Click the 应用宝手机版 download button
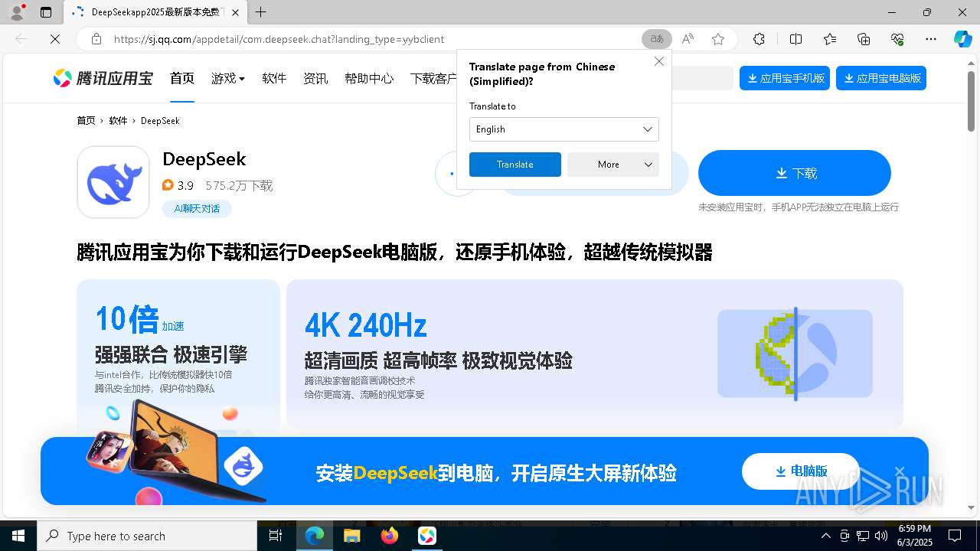Image resolution: width=980 pixels, height=551 pixels. pyautogui.click(x=785, y=78)
